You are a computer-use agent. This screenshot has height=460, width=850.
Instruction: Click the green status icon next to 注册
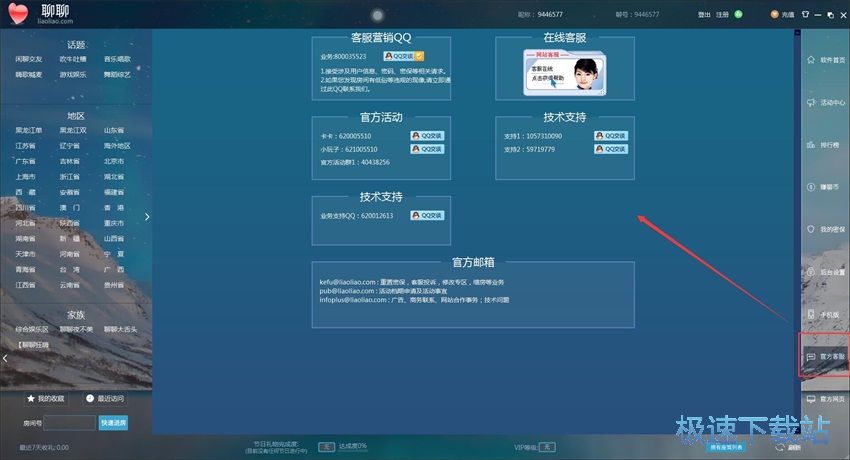[x=738, y=15]
